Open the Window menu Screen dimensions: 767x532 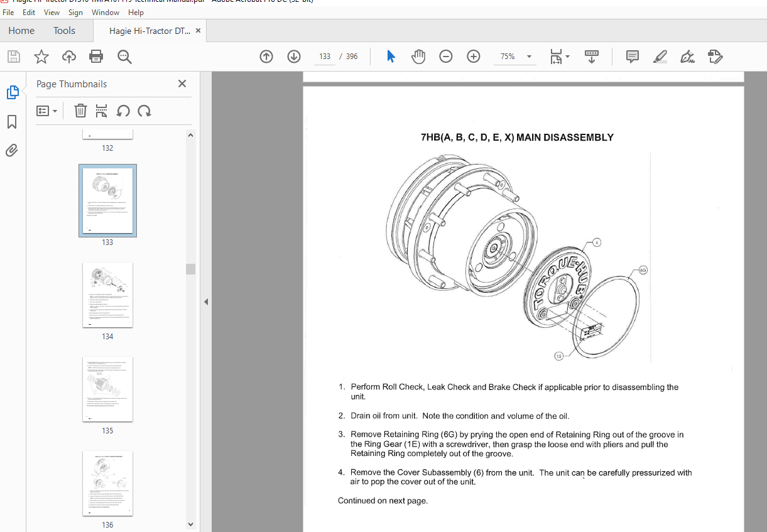coord(106,13)
